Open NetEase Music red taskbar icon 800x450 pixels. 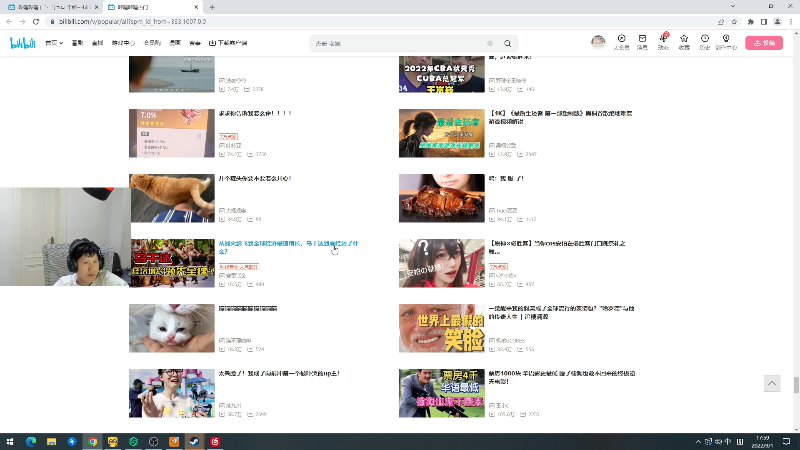[215, 441]
